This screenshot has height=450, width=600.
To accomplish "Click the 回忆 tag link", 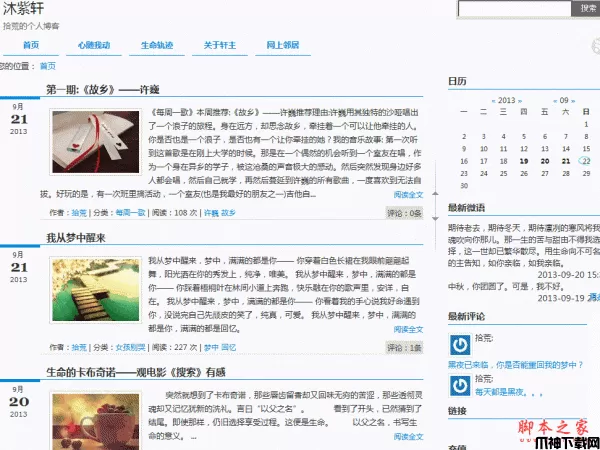I will [x=228, y=347].
